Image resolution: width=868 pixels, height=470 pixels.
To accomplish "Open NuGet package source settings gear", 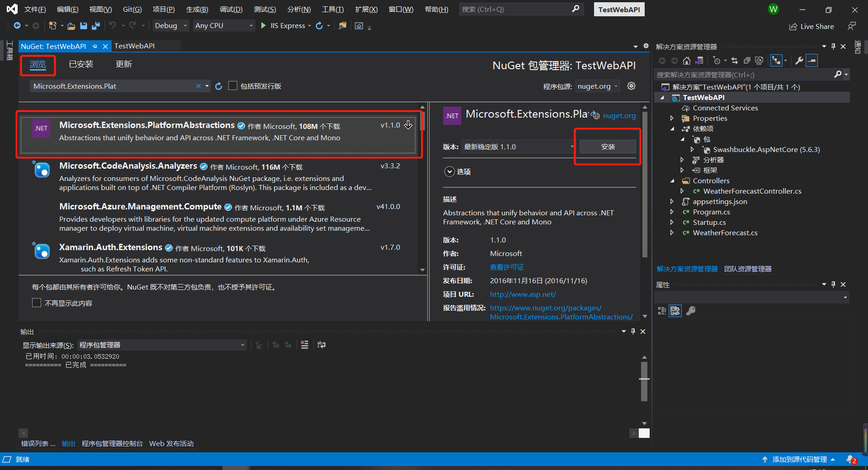I will (x=632, y=86).
